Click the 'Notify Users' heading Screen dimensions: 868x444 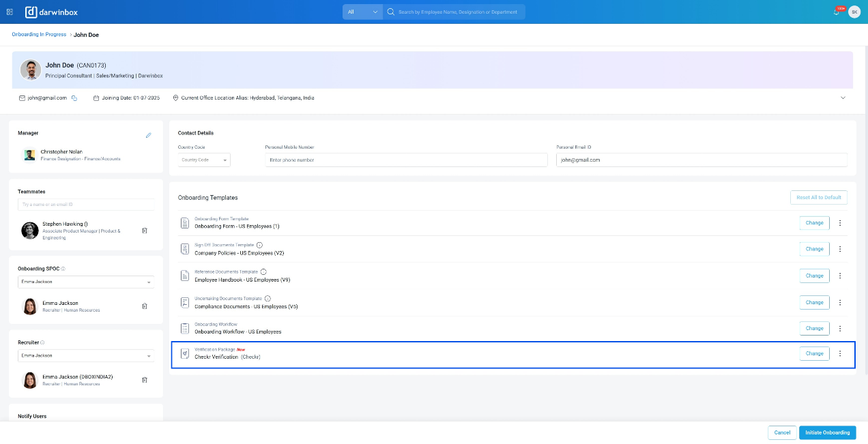tap(32, 416)
